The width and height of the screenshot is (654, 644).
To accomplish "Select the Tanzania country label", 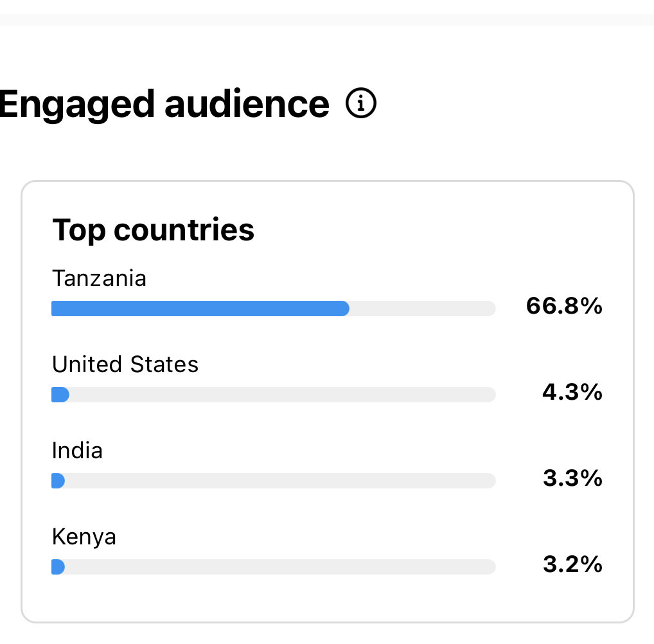I will 100,278.
